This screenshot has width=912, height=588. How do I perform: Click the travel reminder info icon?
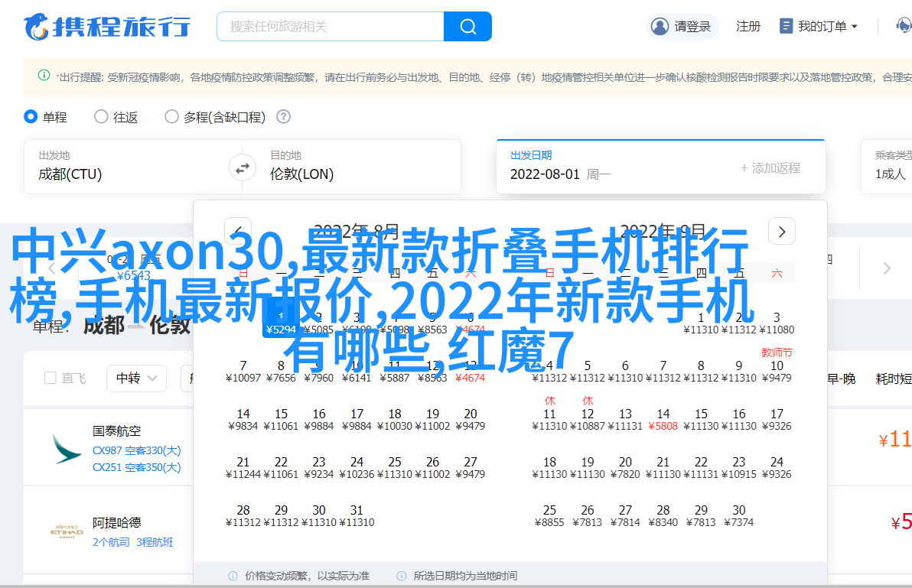[44, 75]
